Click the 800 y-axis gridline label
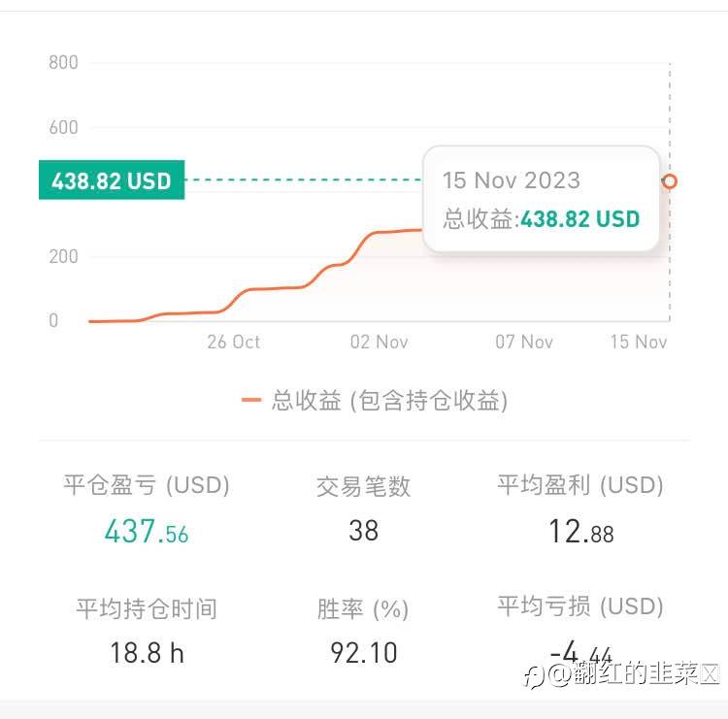Screen dimensions: 728x719 [x=63, y=63]
